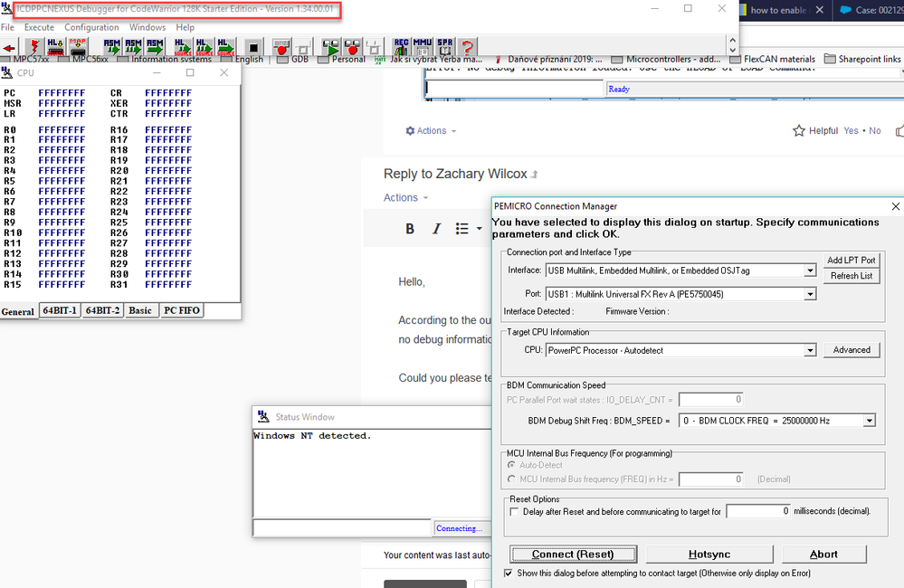
Task: Open the REG registers toolbar icon
Action: (401, 47)
